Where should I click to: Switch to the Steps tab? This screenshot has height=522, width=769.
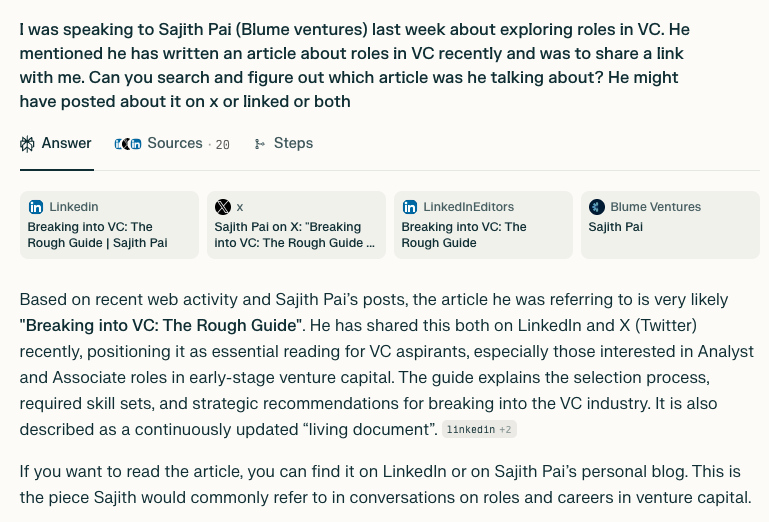pos(283,144)
